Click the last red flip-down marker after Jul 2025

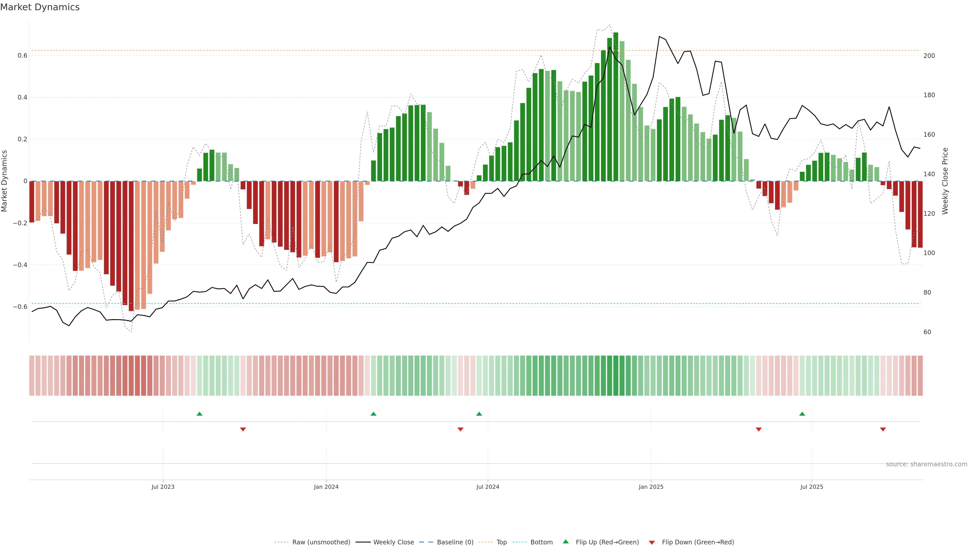pos(883,429)
